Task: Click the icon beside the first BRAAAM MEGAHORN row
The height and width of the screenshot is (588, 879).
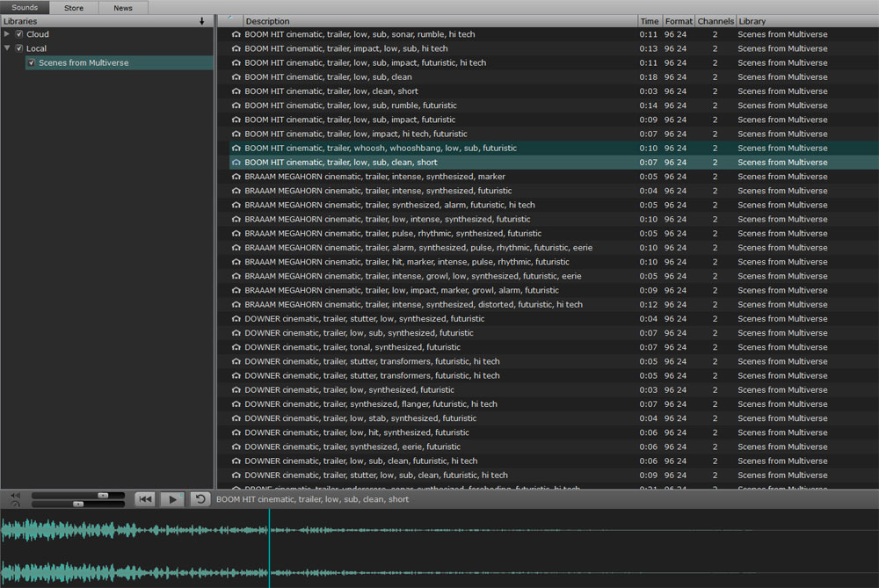Action: click(236, 177)
